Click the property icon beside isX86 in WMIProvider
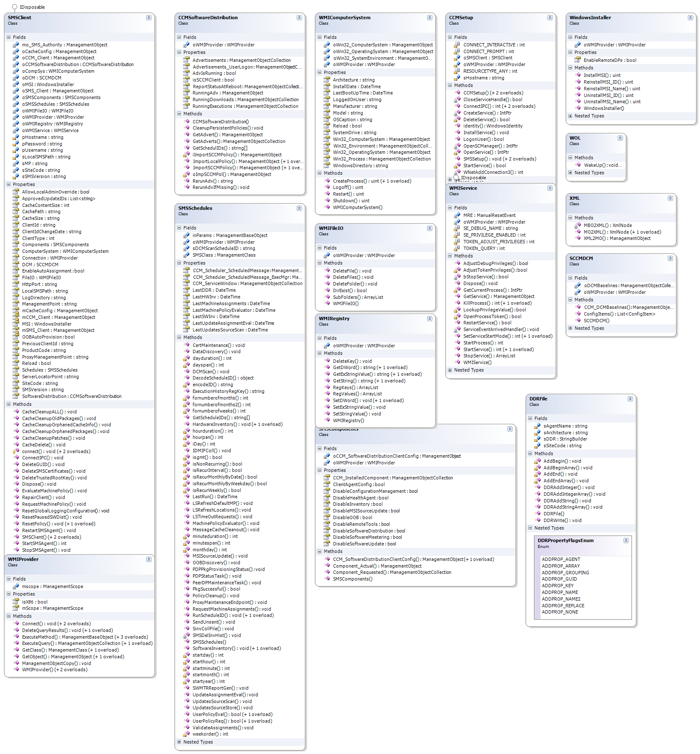Image resolution: width=700 pixels, height=754 pixels. pos(16,602)
